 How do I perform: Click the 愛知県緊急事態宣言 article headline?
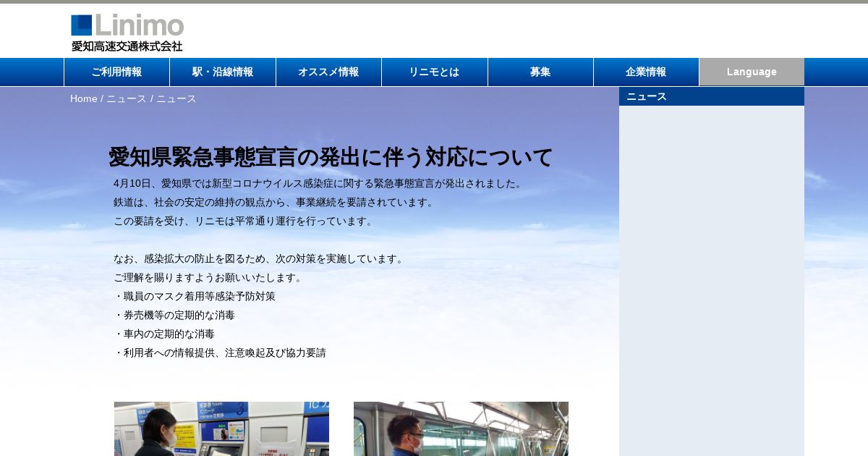pyautogui.click(x=331, y=157)
